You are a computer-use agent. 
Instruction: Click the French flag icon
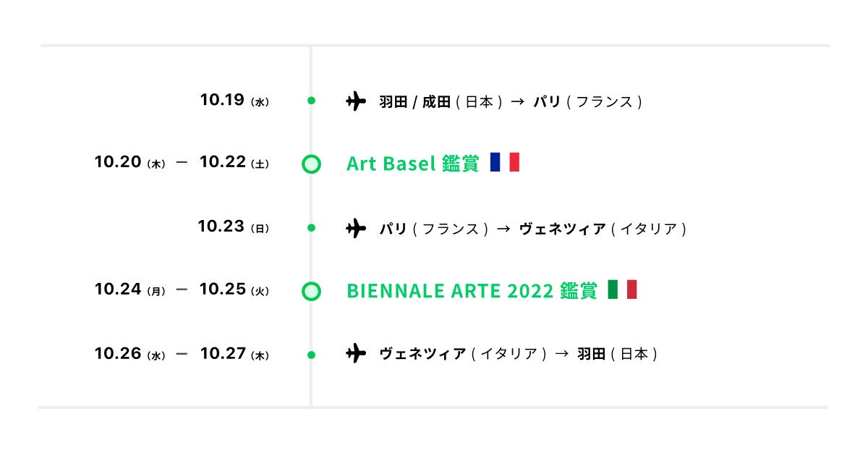click(x=505, y=163)
